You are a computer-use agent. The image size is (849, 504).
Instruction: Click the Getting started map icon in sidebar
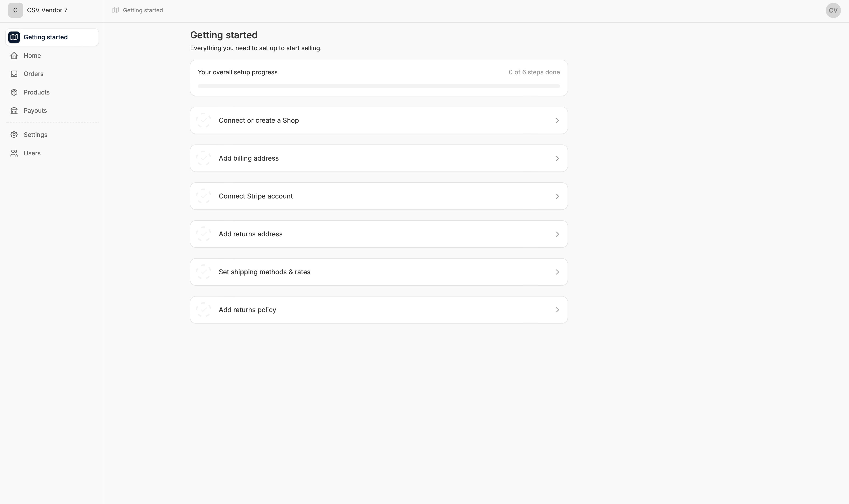(14, 37)
